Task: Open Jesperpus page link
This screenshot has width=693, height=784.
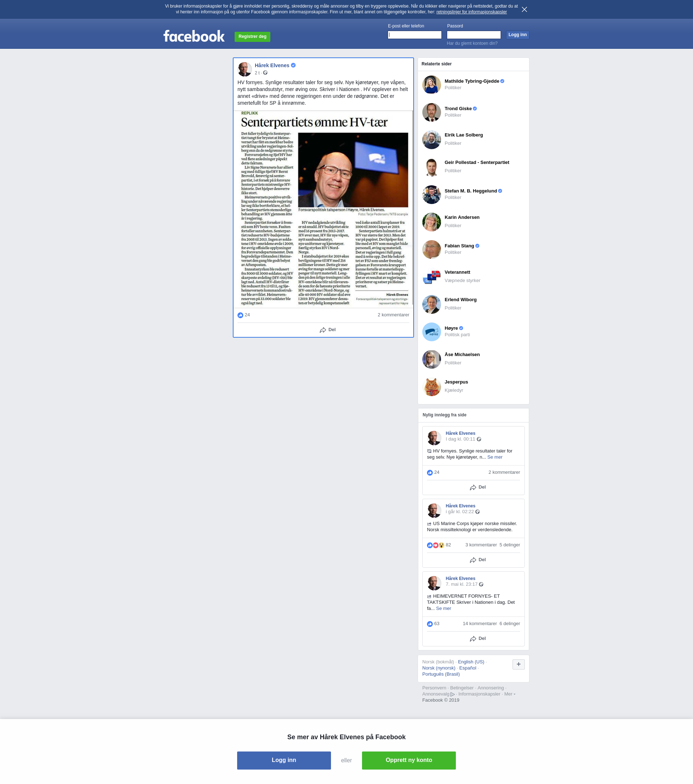Action: (456, 382)
